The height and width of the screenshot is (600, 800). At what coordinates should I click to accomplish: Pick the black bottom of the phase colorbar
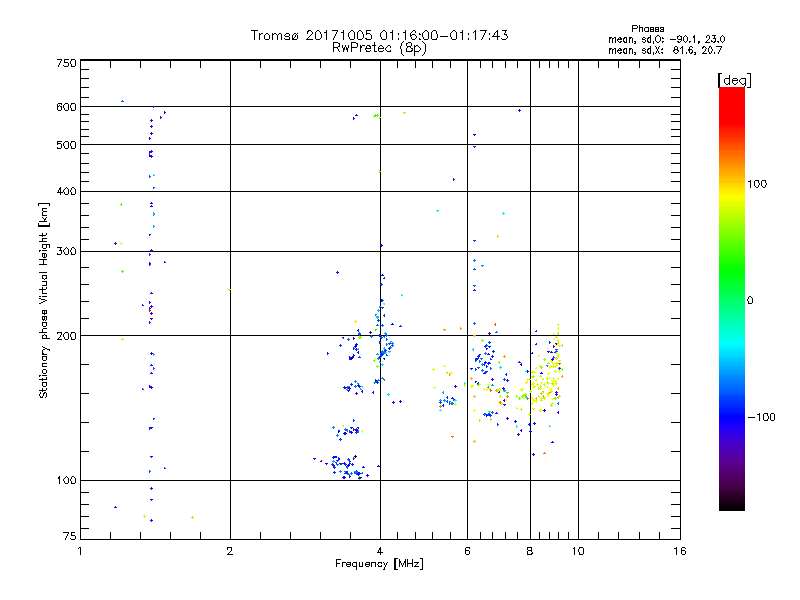pos(732,503)
